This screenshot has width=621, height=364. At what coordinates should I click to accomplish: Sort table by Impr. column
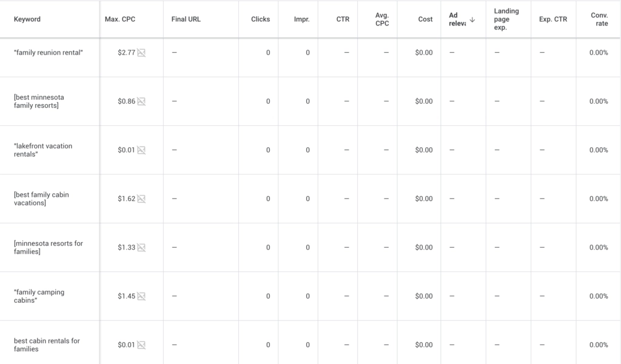pos(301,19)
